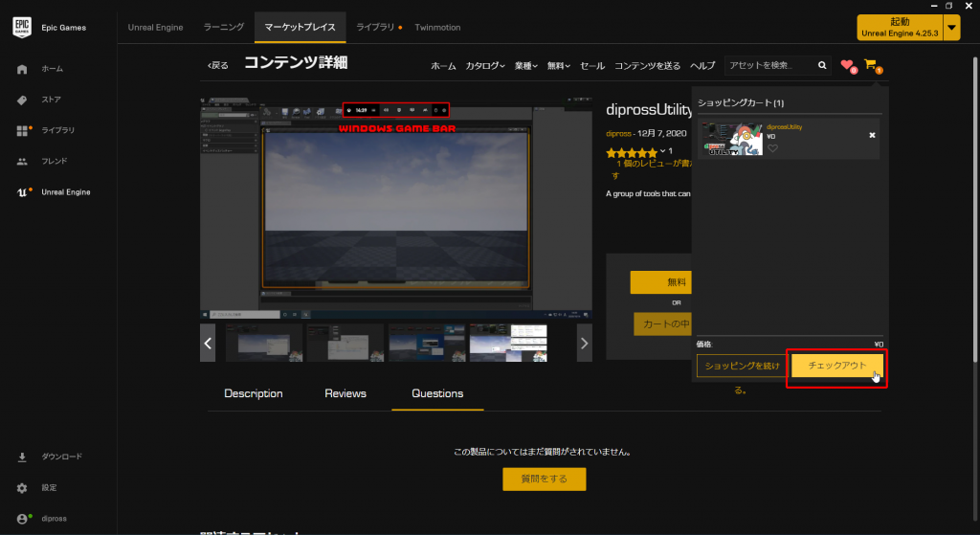Switch to the Twinmotion tab
Viewport: 980px width, 535px height.
[x=437, y=28]
